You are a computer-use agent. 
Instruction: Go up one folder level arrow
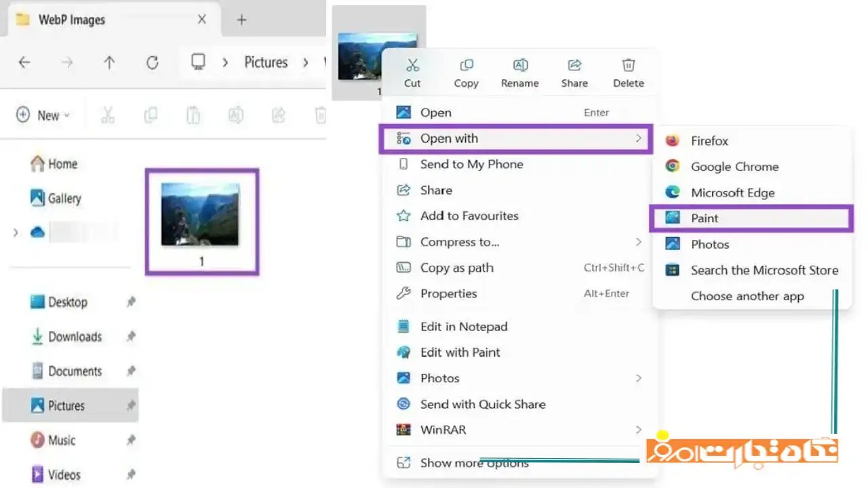point(109,62)
